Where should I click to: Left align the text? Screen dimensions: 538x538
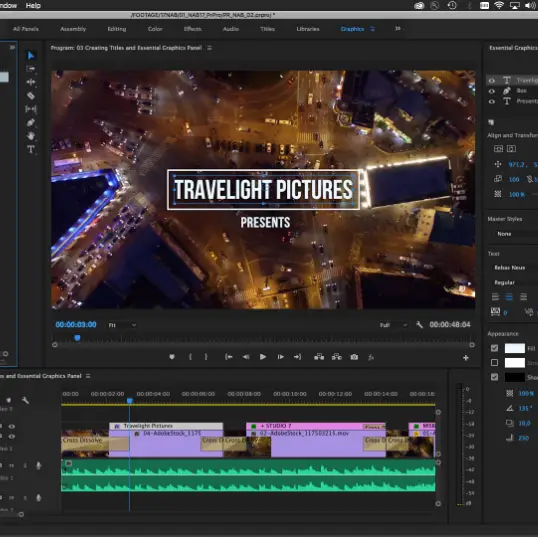pyautogui.click(x=495, y=297)
